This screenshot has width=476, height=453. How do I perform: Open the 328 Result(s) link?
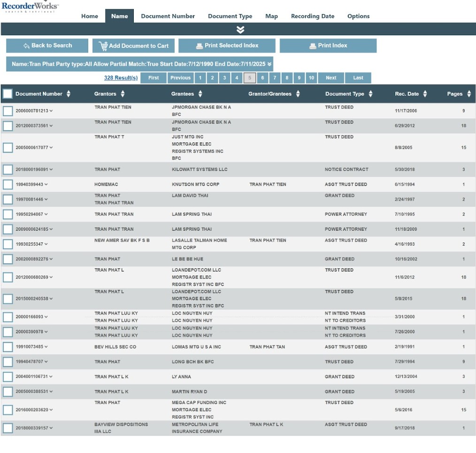tap(121, 78)
